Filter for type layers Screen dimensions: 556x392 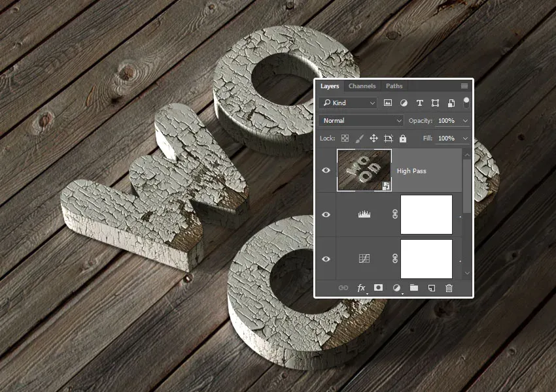click(x=419, y=103)
